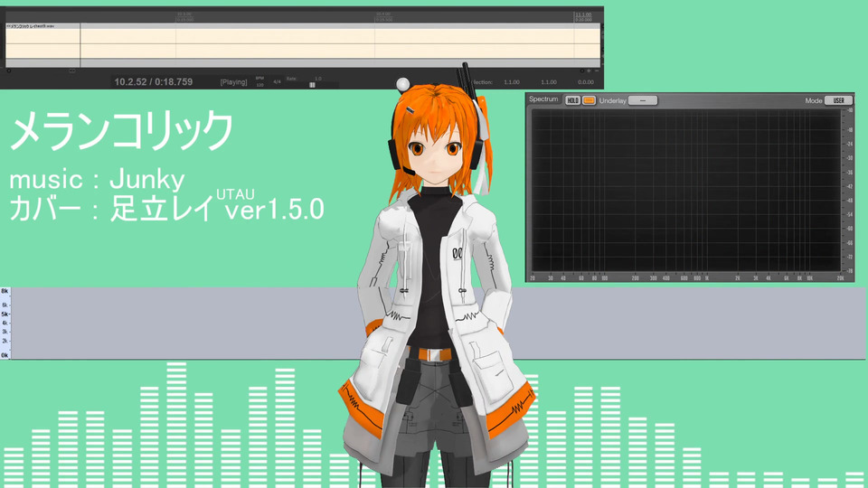Click the horizontal zoom minus icon in timeline
The height and width of the screenshot is (488, 868).
click(596, 70)
